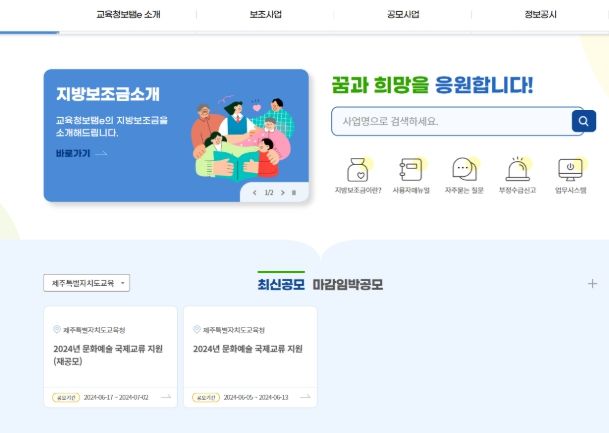Open the 2024년 문화예술 국제교류 지원 (재공모) card
Viewport: 609px width, 433px height.
[x=110, y=356]
